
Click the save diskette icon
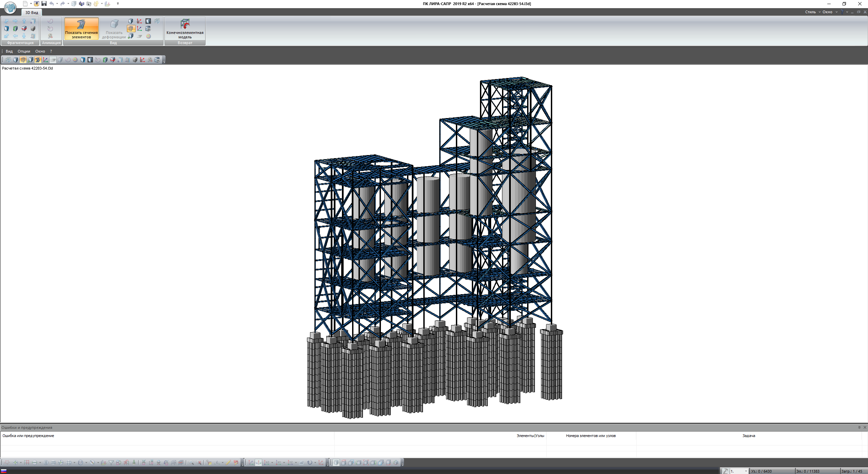[x=44, y=4]
